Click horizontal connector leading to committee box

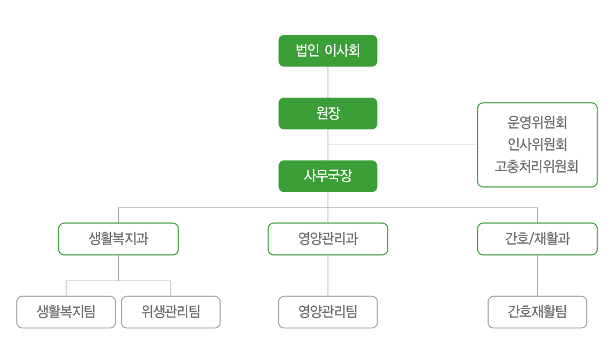click(403, 145)
